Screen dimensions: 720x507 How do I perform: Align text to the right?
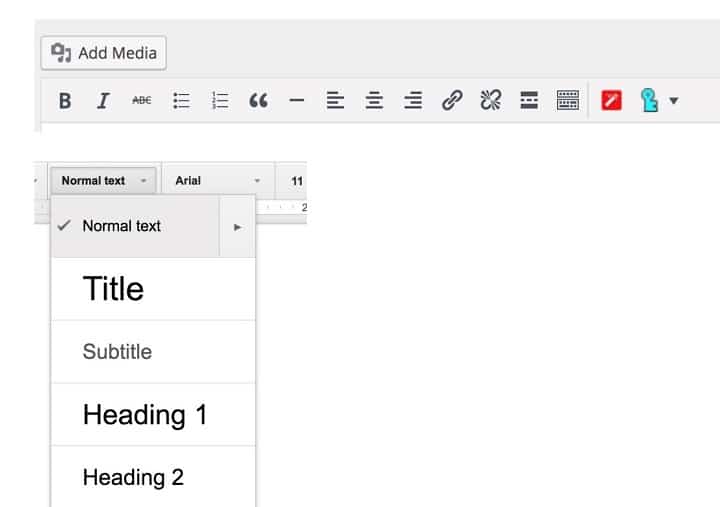(412, 100)
